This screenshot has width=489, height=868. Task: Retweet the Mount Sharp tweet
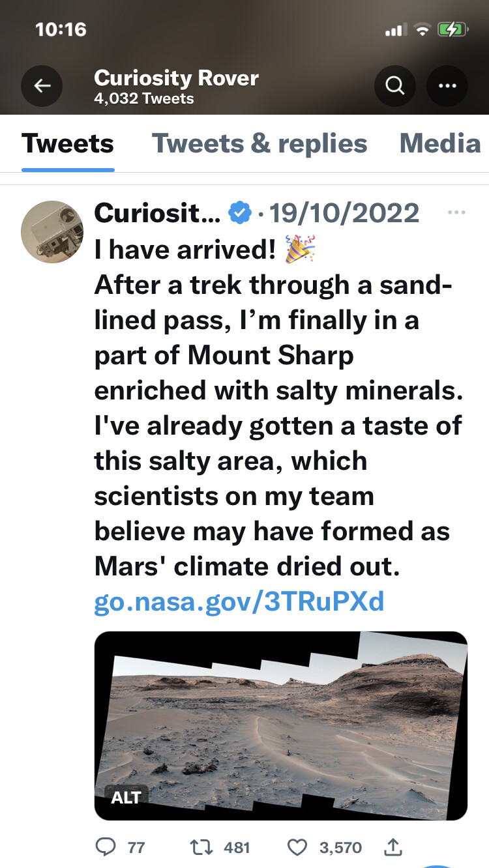[201, 847]
